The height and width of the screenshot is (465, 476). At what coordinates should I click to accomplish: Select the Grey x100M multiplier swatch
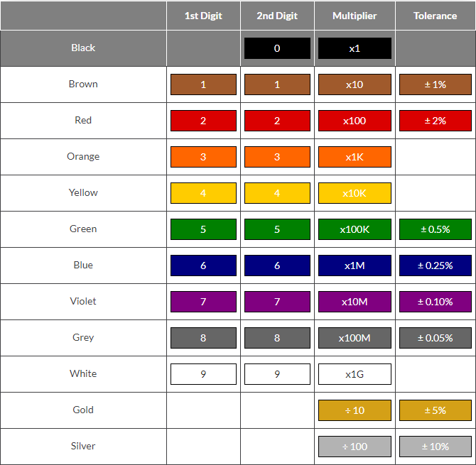355,338
